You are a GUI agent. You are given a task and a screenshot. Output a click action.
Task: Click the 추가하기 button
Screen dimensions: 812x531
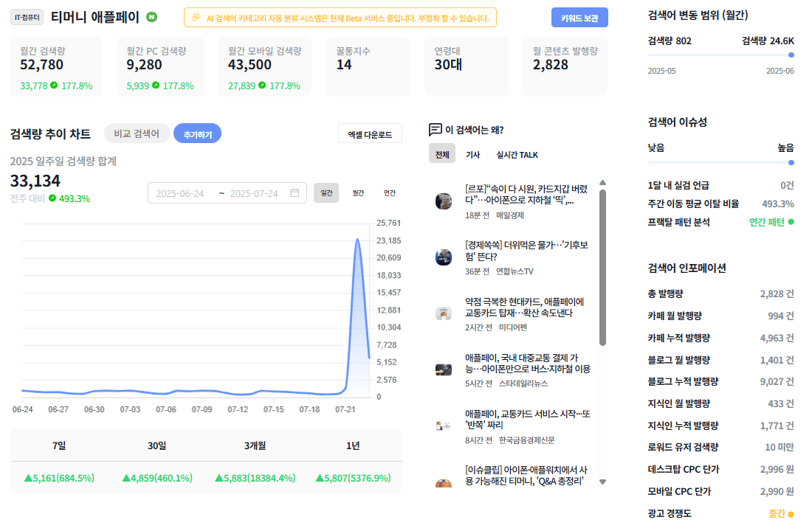click(x=197, y=134)
